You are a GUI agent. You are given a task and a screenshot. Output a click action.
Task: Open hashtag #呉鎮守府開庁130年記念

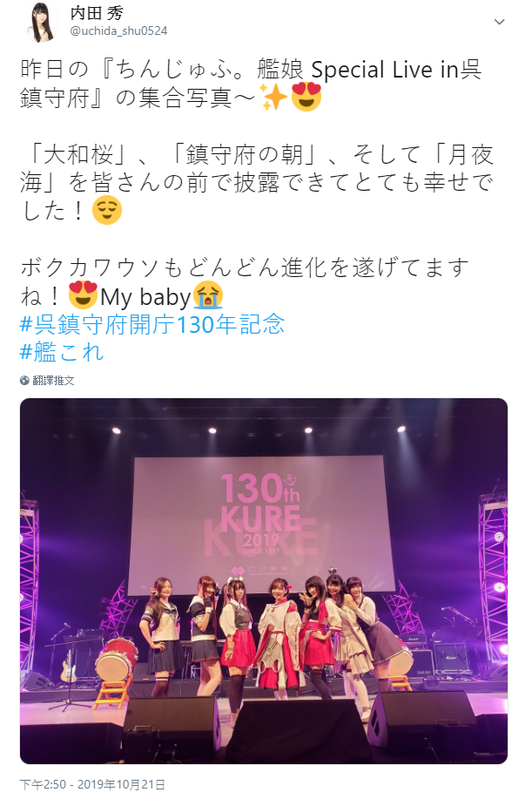(152, 324)
